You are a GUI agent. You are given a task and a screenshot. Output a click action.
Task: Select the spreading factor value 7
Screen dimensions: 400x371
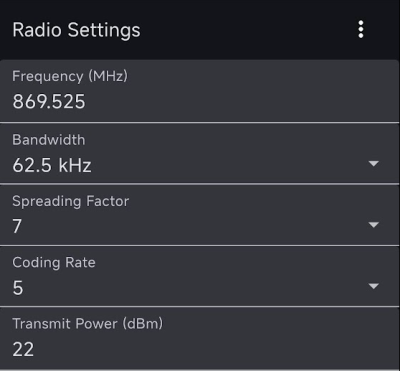tap(17, 226)
